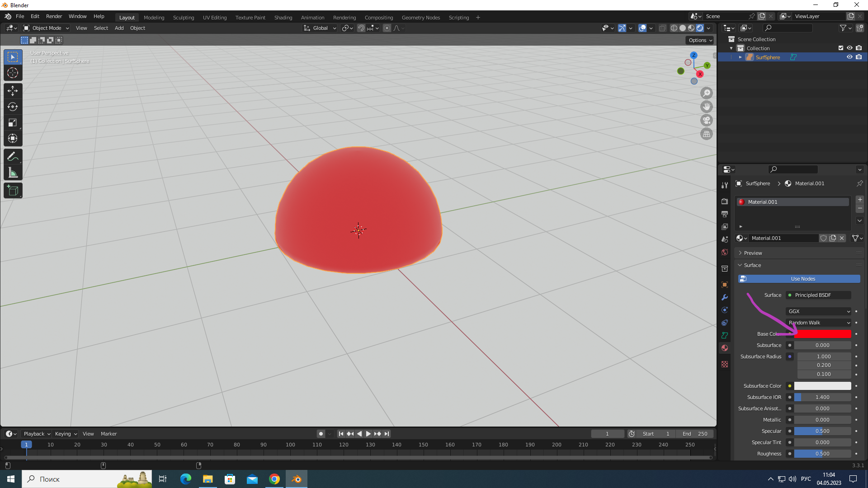Open the Random Walk subsurface method dropdown

[819, 323]
